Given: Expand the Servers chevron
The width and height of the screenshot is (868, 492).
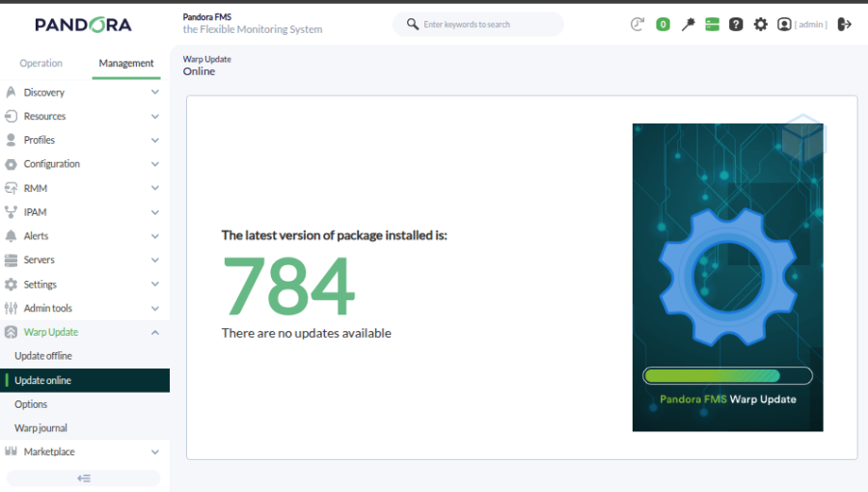Looking at the screenshot, I should pyautogui.click(x=155, y=260).
